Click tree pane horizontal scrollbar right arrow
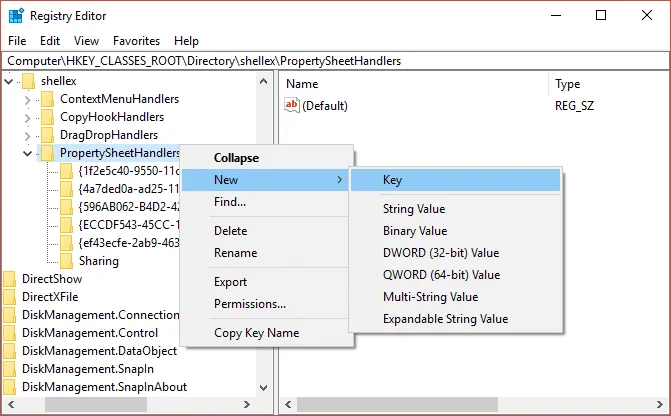 (247, 404)
